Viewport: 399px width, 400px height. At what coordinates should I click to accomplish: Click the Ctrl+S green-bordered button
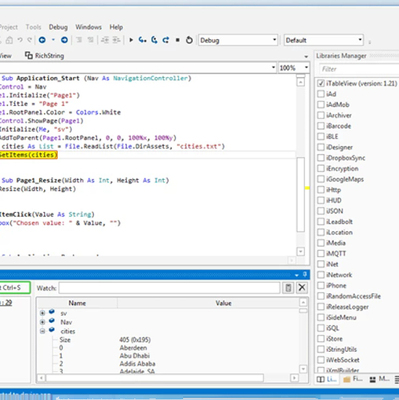[x=15, y=287]
